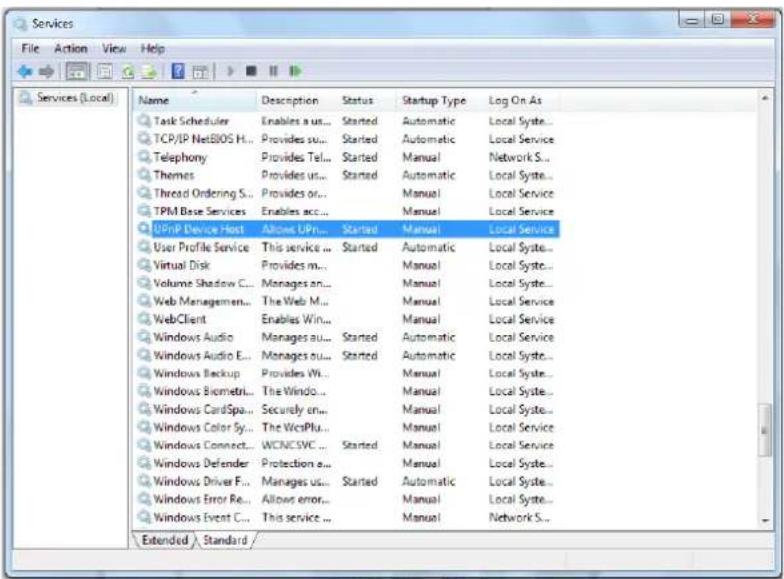Click Network S... in the Telephony row
This screenshot has height=579, width=784.
(519, 157)
